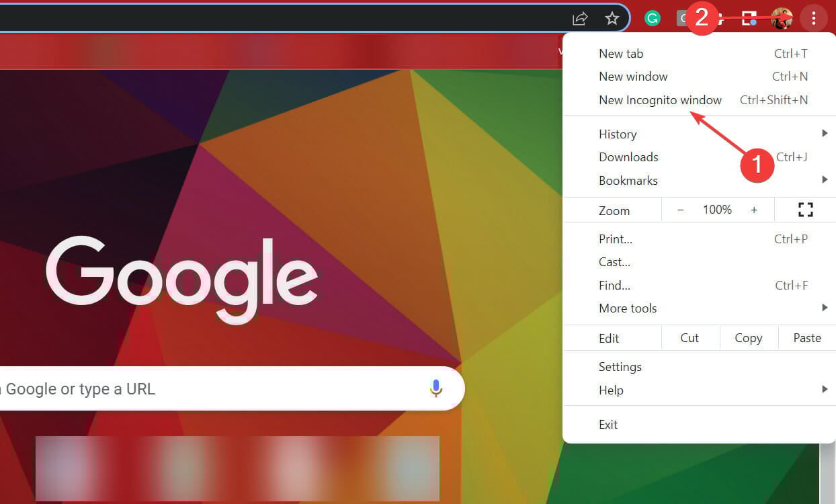Image resolution: width=836 pixels, height=504 pixels.
Task: Click the Copy button in Edit row
Action: tap(749, 338)
